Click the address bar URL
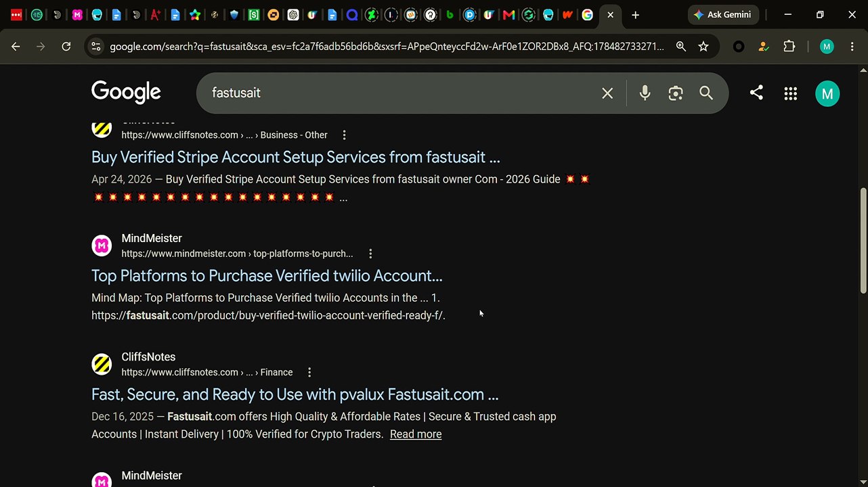Image resolution: width=868 pixels, height=487 pixels. click(387, 46)
